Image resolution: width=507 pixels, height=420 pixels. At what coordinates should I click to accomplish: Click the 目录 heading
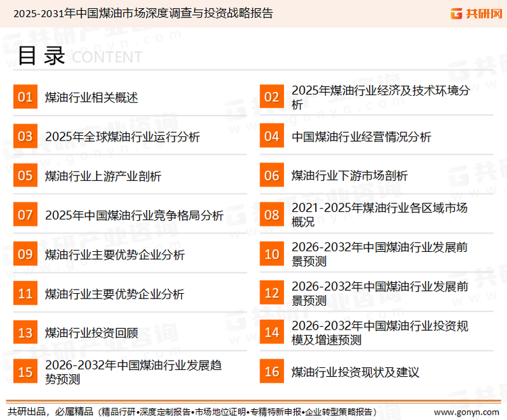pyautogui.click(x=41, y=56)
